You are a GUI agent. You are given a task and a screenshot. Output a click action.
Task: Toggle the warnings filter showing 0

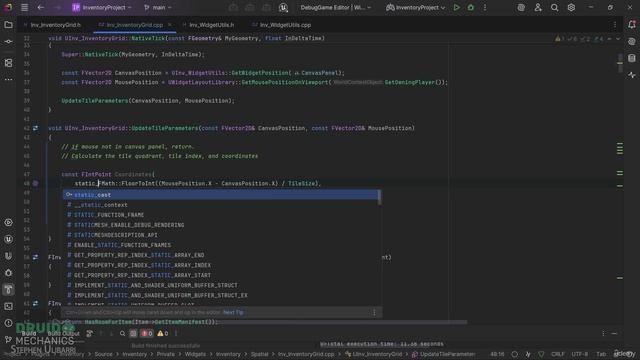tap(162, 333)
